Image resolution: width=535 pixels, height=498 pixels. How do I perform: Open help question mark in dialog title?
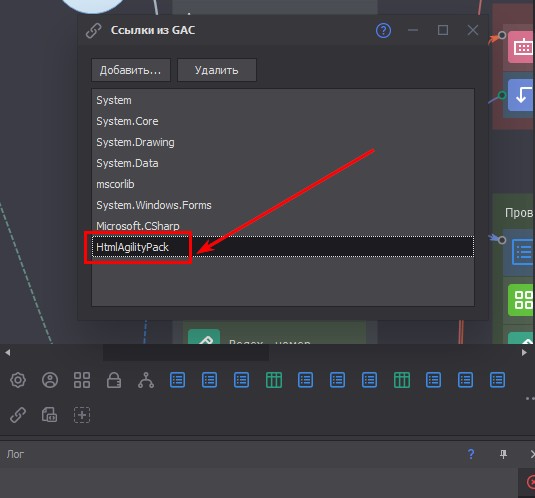(384, 30)
